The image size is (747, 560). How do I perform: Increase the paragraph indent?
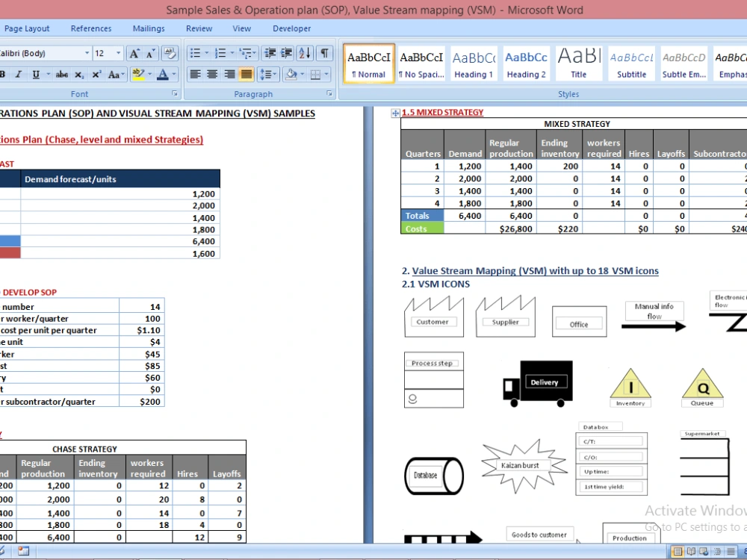286,53
